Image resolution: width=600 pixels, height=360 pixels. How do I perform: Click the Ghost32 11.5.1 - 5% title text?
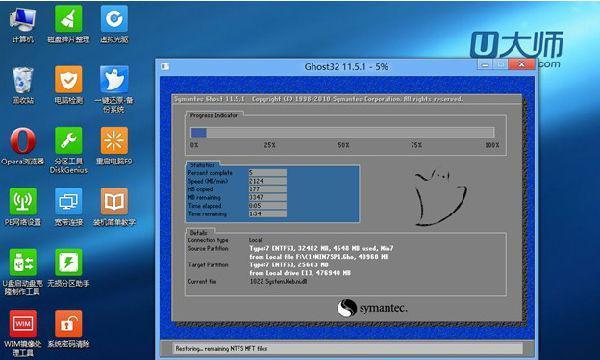[346, 67]
